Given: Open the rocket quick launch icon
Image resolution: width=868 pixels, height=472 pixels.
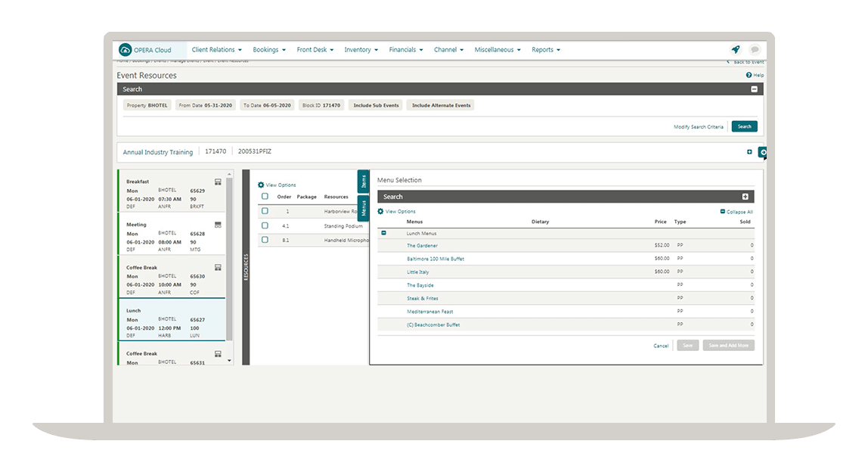Looking at the screenshot, I should pos(735,50).
